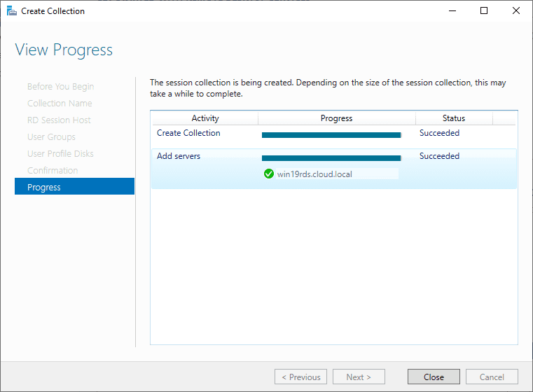
Task: Click the Activity column header
Action: (205, 118)
